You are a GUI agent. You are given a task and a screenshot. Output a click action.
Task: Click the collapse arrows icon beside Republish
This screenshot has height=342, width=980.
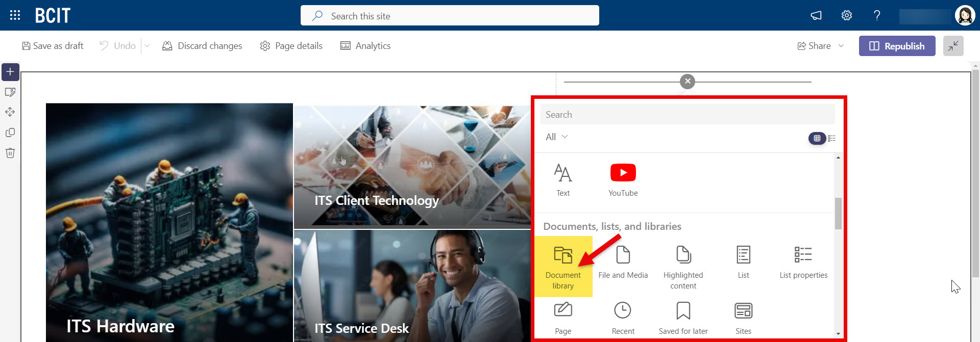pyautogui.click(x=953, y=46)
